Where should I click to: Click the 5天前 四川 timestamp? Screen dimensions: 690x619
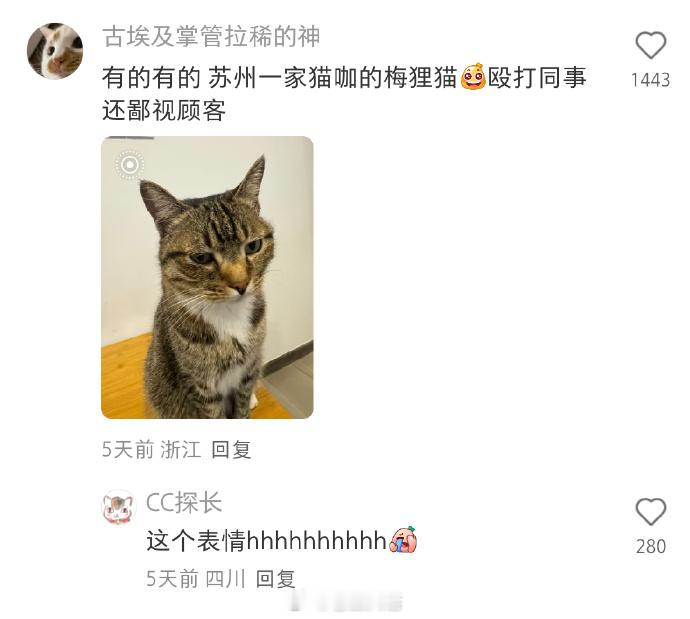[x=196, y=579]
